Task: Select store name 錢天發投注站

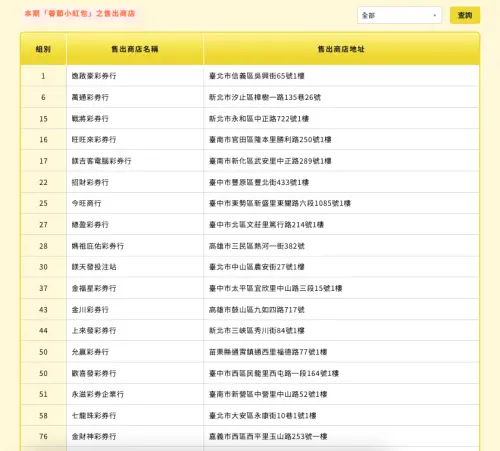Action: pyautogui.click(x=94, y=267)
